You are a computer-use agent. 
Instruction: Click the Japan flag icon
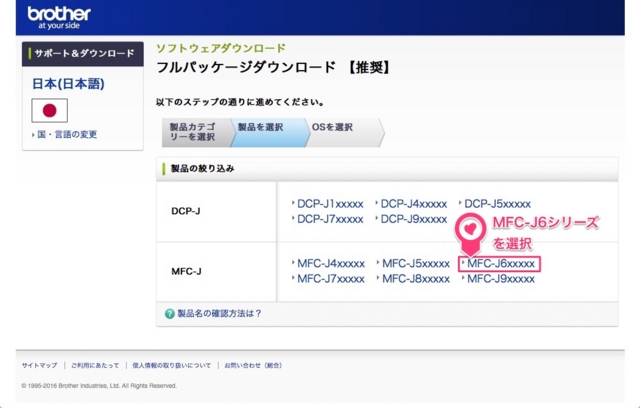tap(49, 110)
